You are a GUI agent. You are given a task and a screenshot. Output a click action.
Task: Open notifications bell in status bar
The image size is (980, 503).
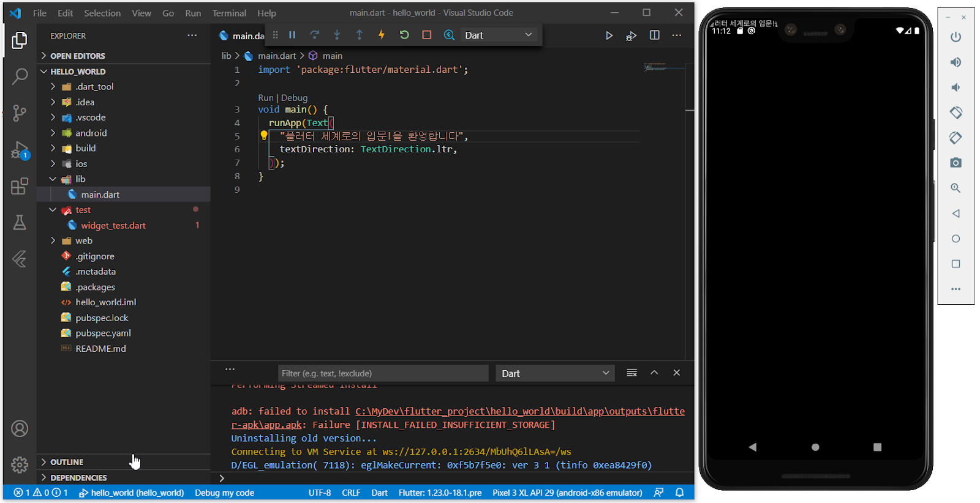point(679,493)
